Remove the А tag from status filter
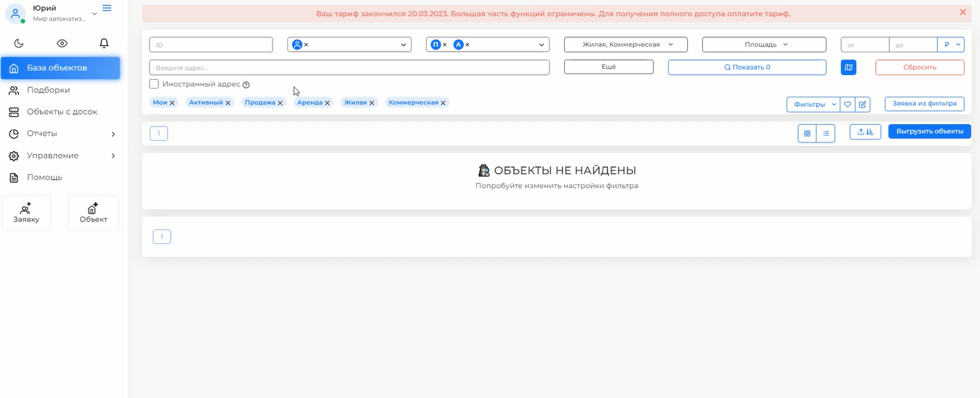The image size is (980, 398). (467, 45)
